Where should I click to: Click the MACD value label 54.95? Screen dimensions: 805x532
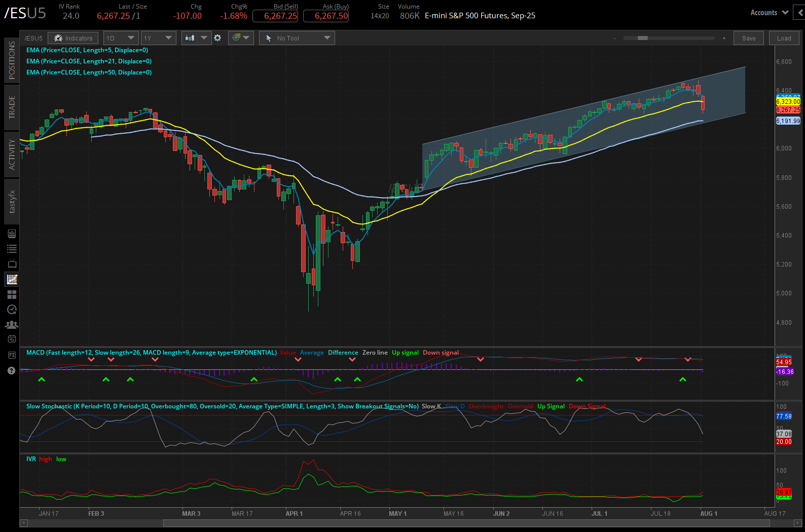(784, 362)
